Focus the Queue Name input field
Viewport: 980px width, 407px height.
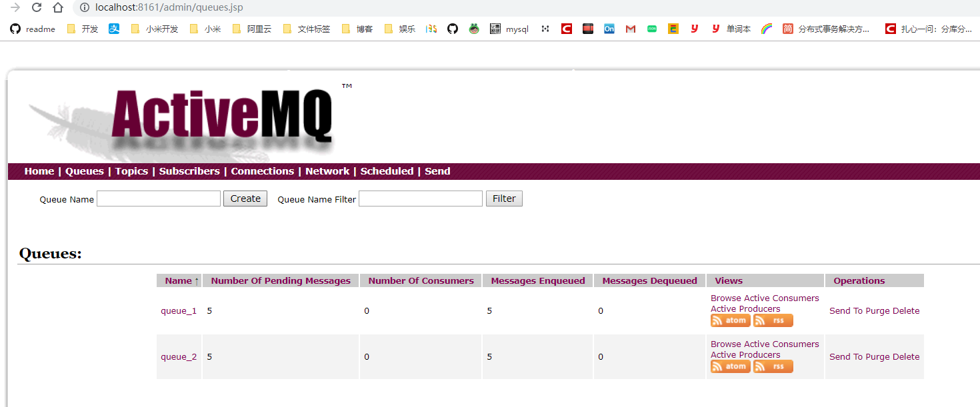[x=159, y=199]
